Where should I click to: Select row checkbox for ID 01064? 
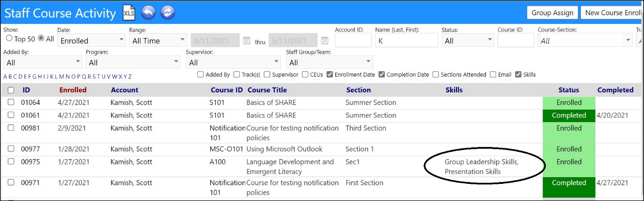(x=11, y=102)
